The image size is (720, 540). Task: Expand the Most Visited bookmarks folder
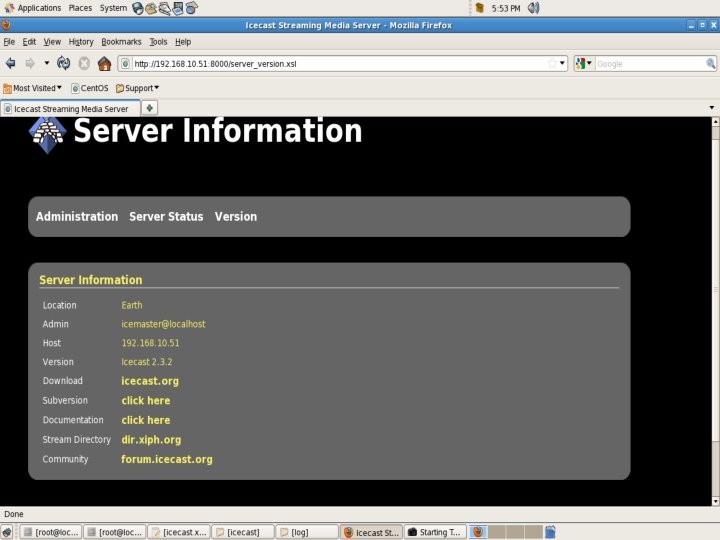click(32, 88)
